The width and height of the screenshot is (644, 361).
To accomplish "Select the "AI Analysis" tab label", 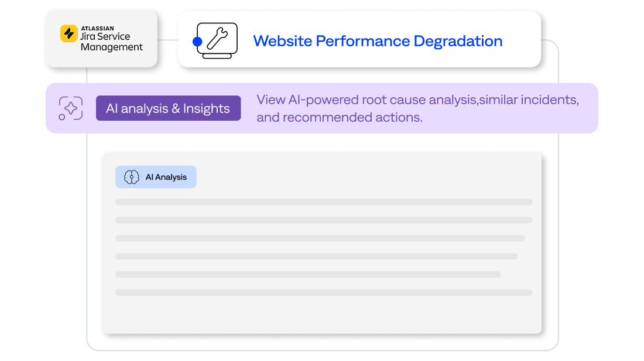I will coord(166,177).
